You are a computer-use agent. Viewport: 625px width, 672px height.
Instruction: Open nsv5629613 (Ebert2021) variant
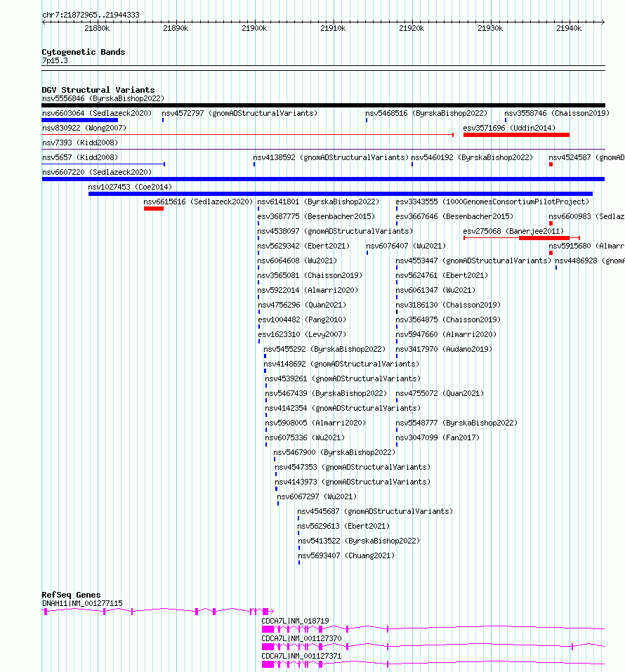pos(344,526)
